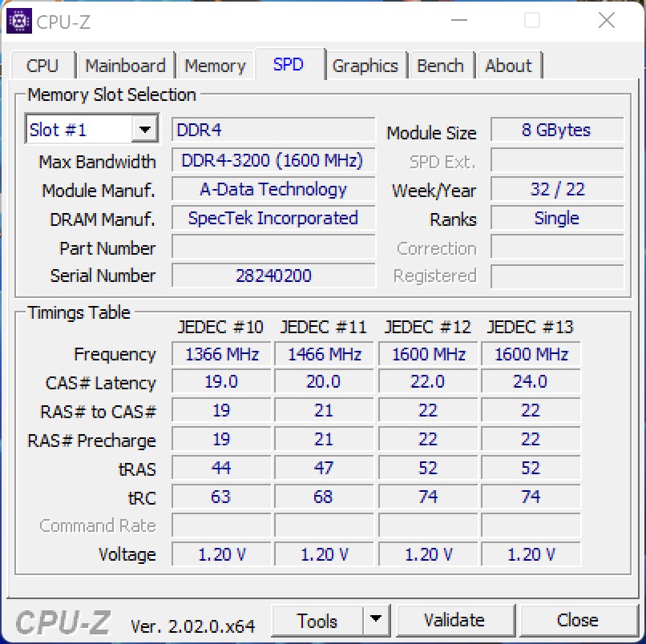Close the window with the title bar X
Screen dimensions: 646x644
tap(607, 22)
